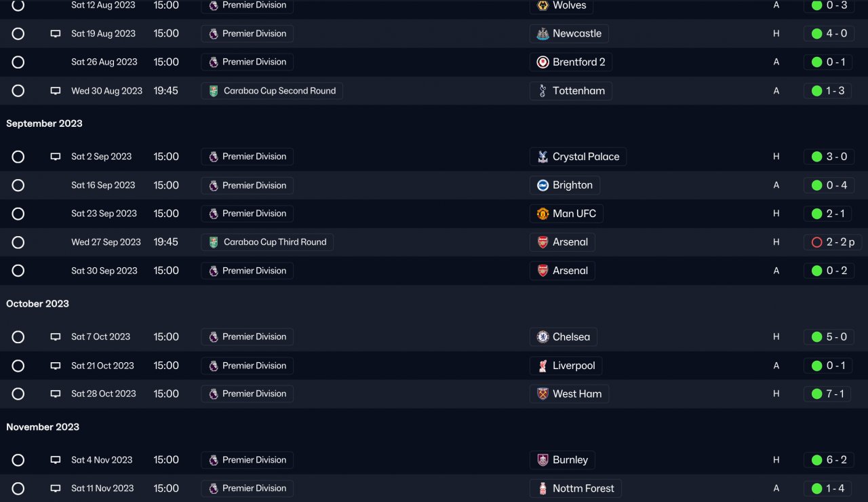Viewport: 868px width, 502px height.
Task: Open the 7 - 1 result against West Ham
Action: pos(829,394)
